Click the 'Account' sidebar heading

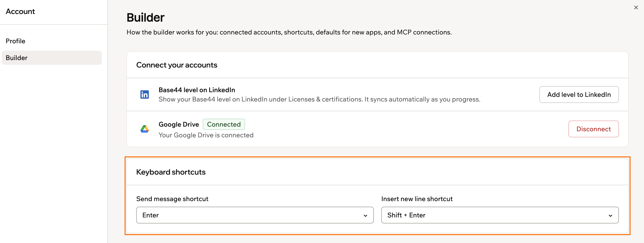20,11
